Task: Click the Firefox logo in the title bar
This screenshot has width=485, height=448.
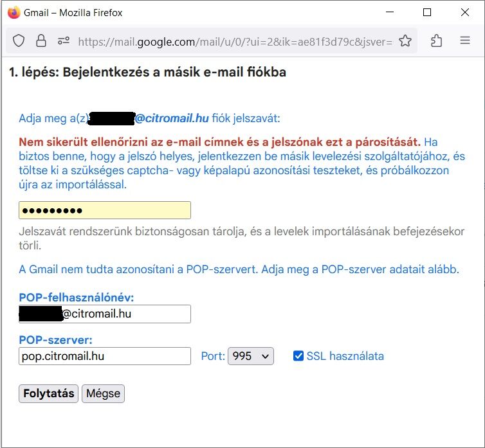Action: [x=14, y=12]
